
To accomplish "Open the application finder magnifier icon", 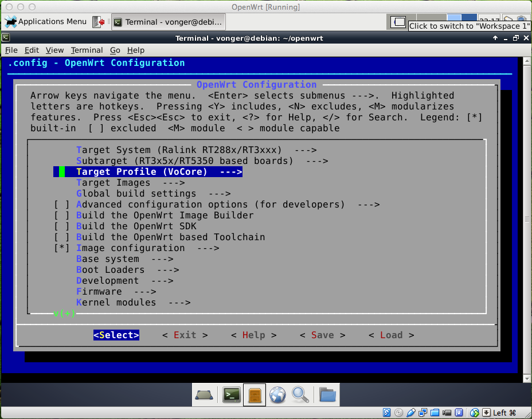I will [x=300, y=395].
